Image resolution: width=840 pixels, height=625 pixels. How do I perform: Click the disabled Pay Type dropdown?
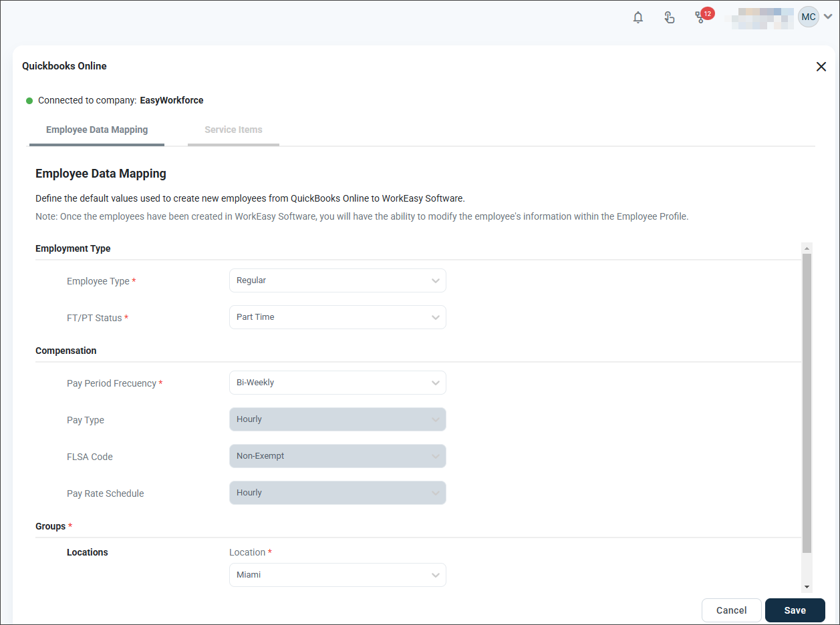click(337, 419)
